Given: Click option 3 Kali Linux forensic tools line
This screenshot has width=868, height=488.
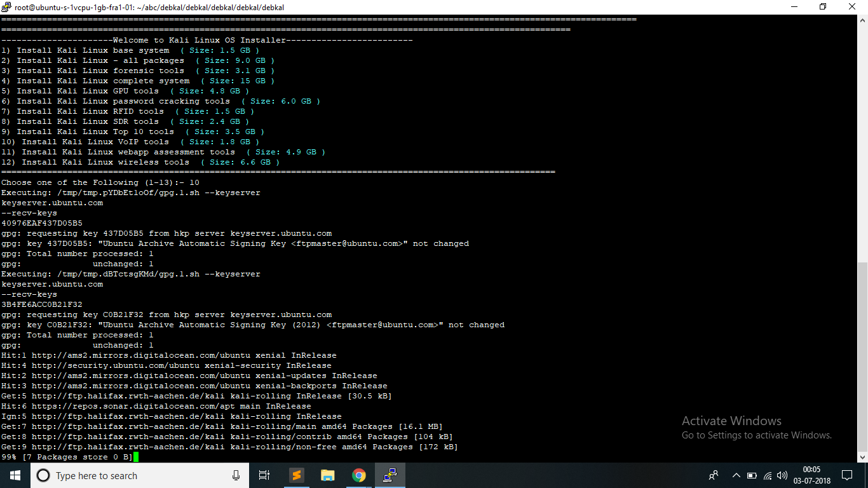Looking at the screenshot, I should point(139,71).
